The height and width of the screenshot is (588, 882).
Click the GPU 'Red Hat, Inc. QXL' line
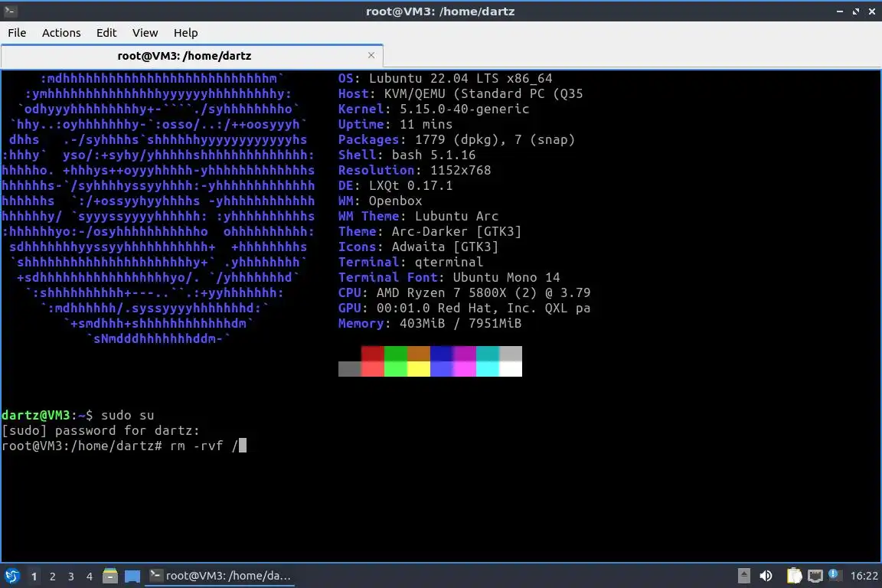(x=465, y=309)
